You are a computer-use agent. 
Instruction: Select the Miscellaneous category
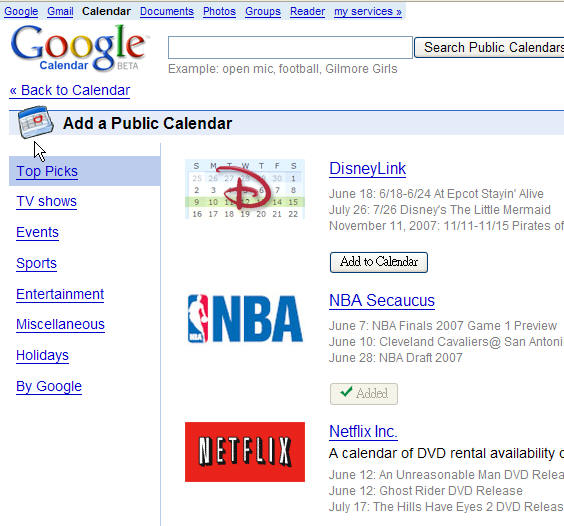pyautogui.click(x=60, y=325)
